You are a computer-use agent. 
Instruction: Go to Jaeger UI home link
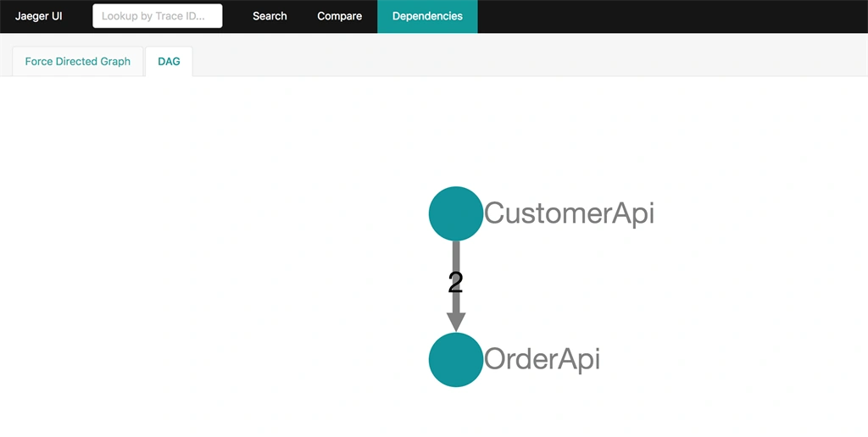coord(39,16)
